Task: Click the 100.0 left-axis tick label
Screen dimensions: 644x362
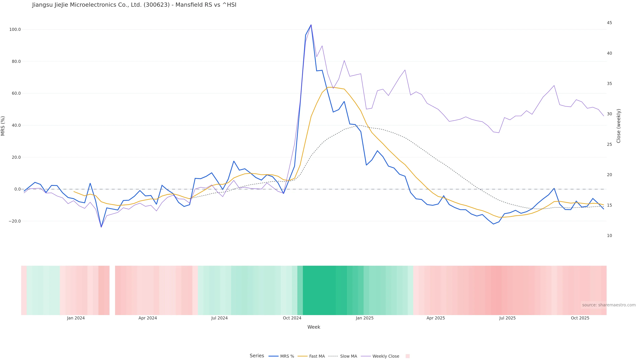Action: 15,29
